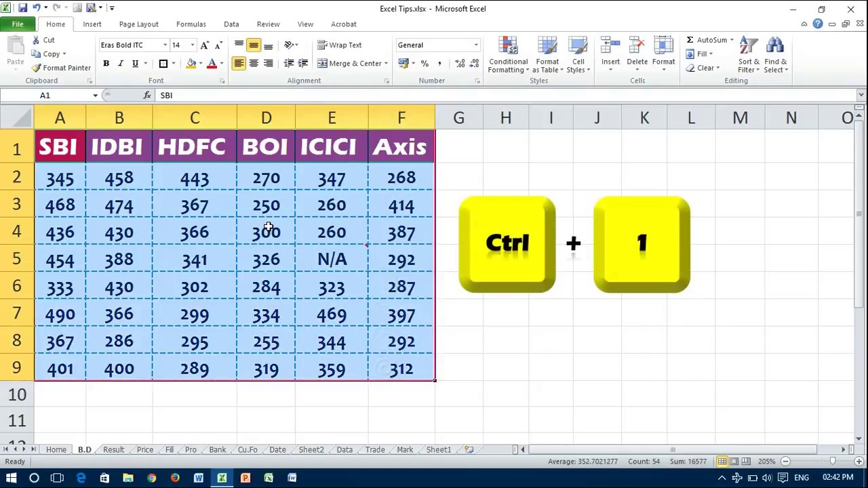This screenshot has height=488, width=868.
Task: Toggle Top Align for cells
Action: pyautogui.click(x=239, y=45)
